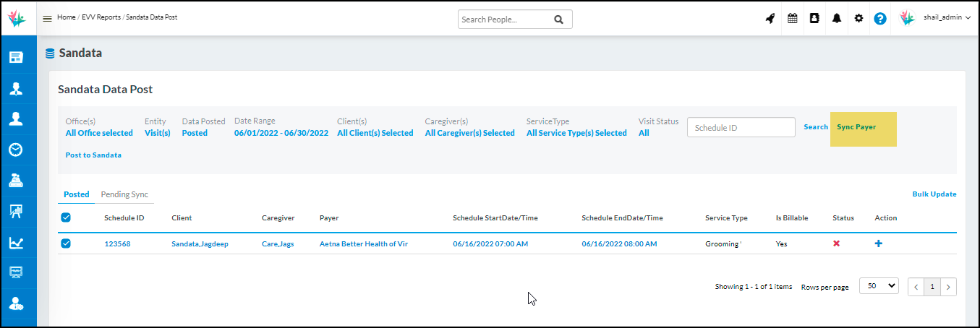Open the All Office selected filter
Viewport: 980px width, 328px height.
tap(99, 133)
